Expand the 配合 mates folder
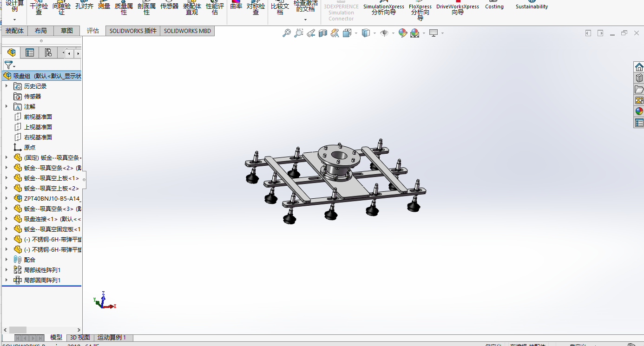 (x=7, y=260)
